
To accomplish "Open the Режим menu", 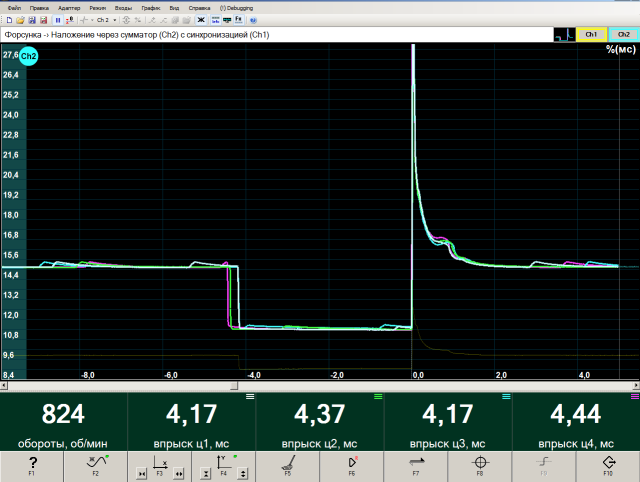I will [x=97, y=7].
